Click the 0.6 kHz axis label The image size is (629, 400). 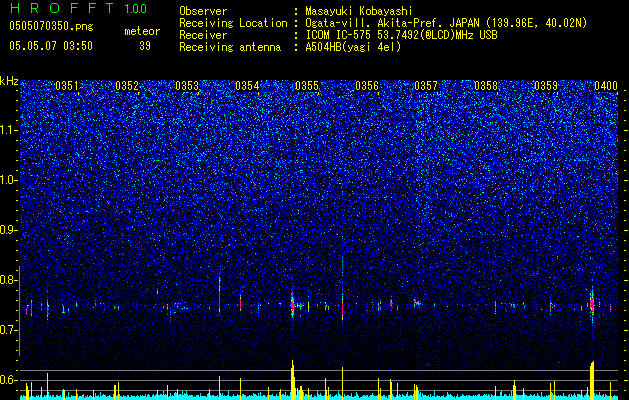[x=9, y=380]
